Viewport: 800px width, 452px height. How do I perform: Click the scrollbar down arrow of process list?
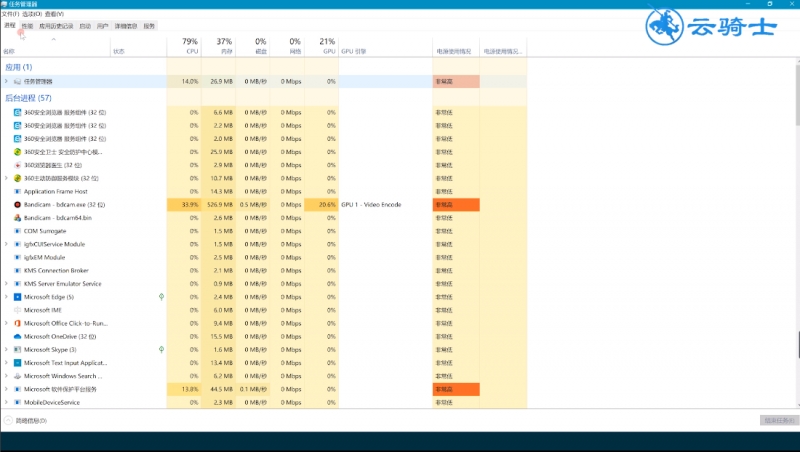797,405
